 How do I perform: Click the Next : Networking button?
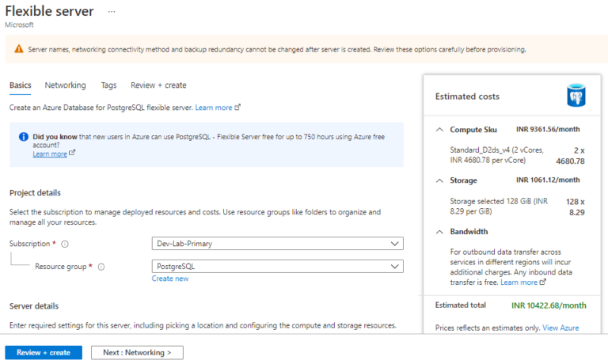click(x=137, y=352)
